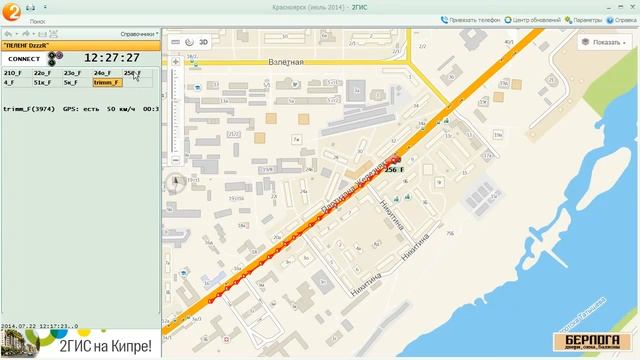The width and height of the screenshot is (640, 360).
Task: Select the 24o_F tracker cell
Action: point(107,73)
